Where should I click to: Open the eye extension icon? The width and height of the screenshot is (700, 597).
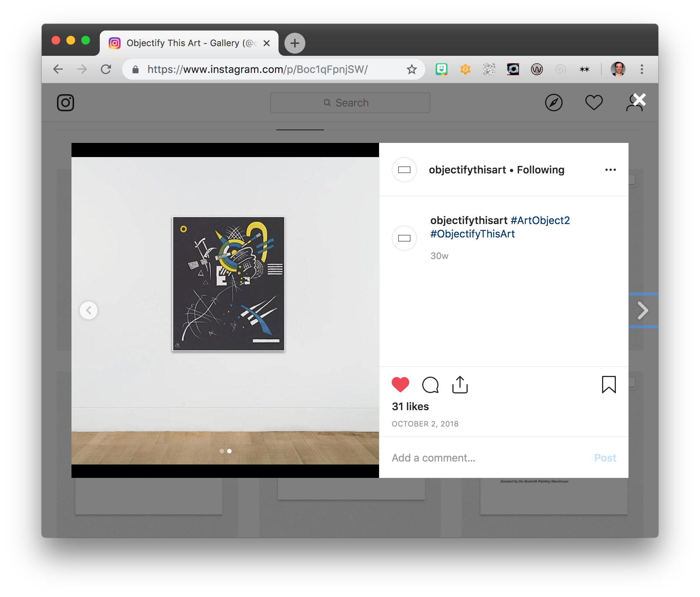(513, 69)
